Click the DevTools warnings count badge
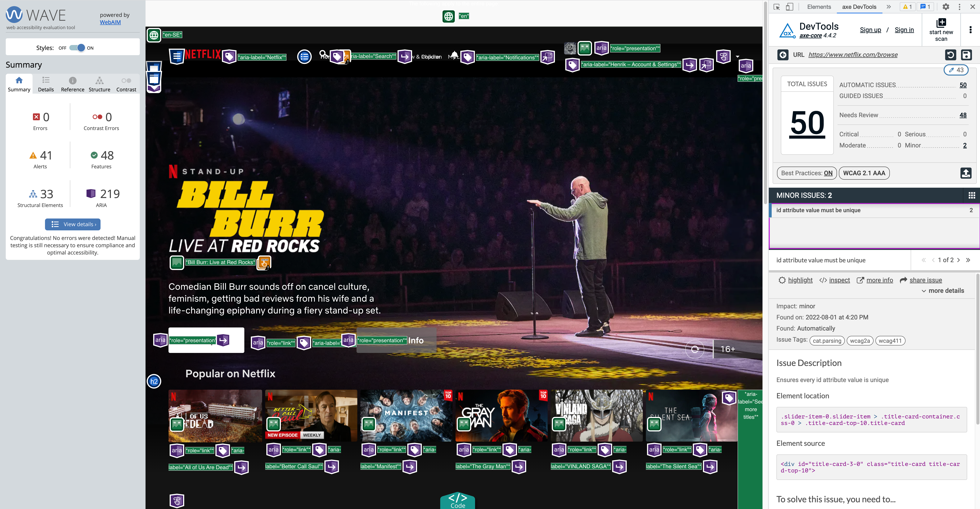 [x=907, y=7]
